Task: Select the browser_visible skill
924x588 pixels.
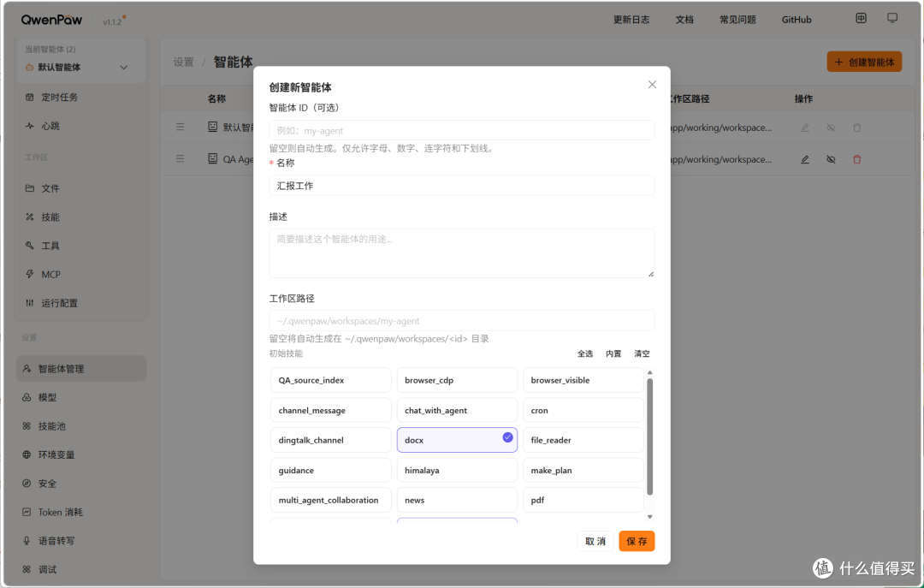Action: point(583,380)
